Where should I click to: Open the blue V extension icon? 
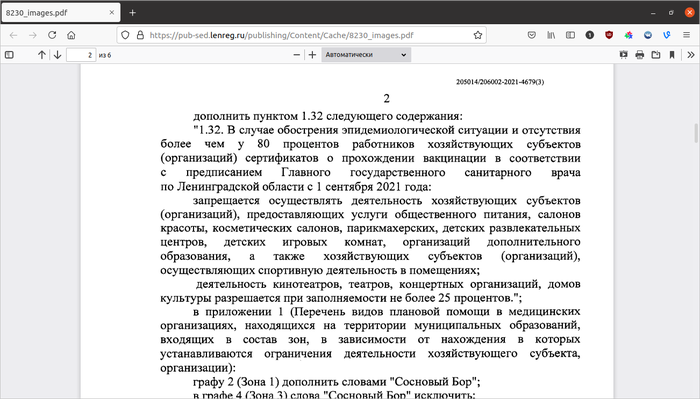pos(667,35)
